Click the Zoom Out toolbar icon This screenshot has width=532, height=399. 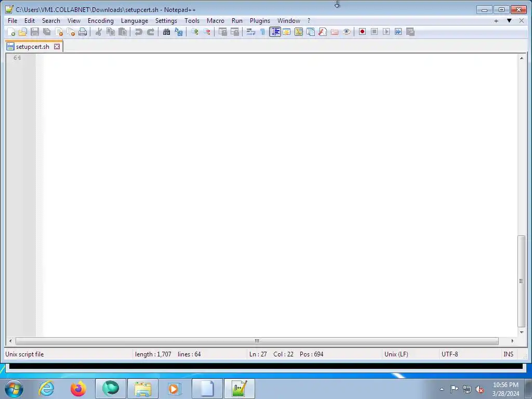click(x=206, y=32)
